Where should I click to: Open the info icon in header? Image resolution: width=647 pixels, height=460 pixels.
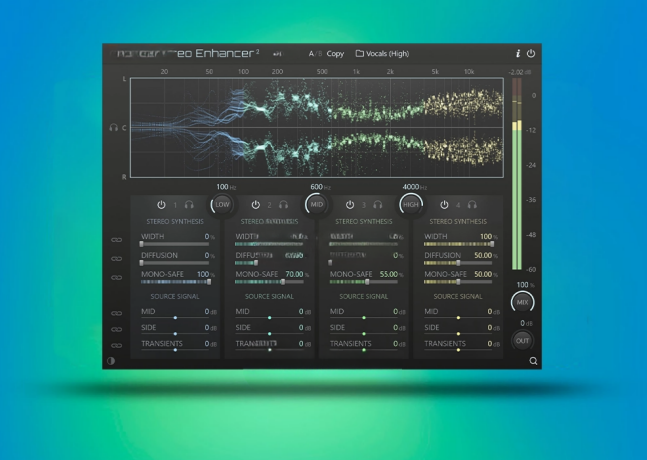tap(518, 54)
